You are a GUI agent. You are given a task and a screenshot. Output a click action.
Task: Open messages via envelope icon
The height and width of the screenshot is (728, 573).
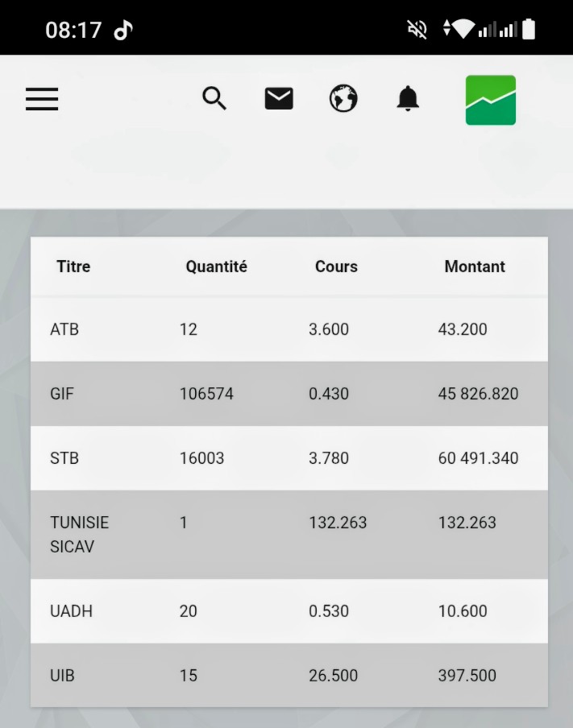279,99
